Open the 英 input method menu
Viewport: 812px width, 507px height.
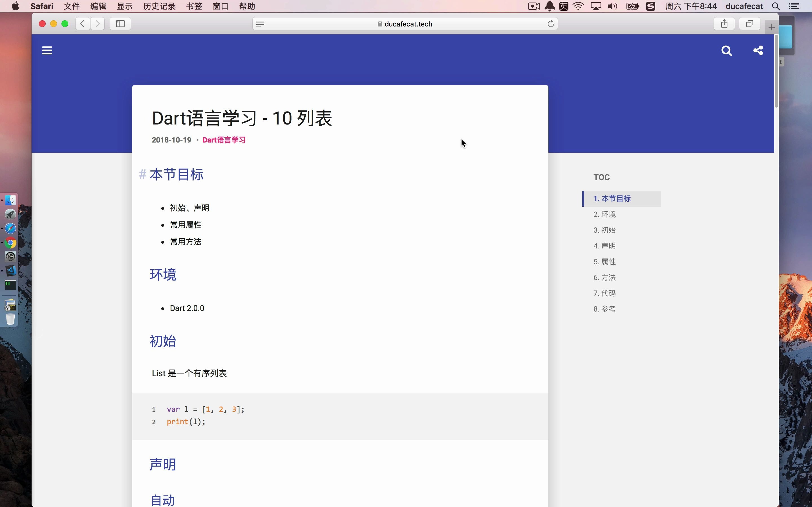[564, 6]
